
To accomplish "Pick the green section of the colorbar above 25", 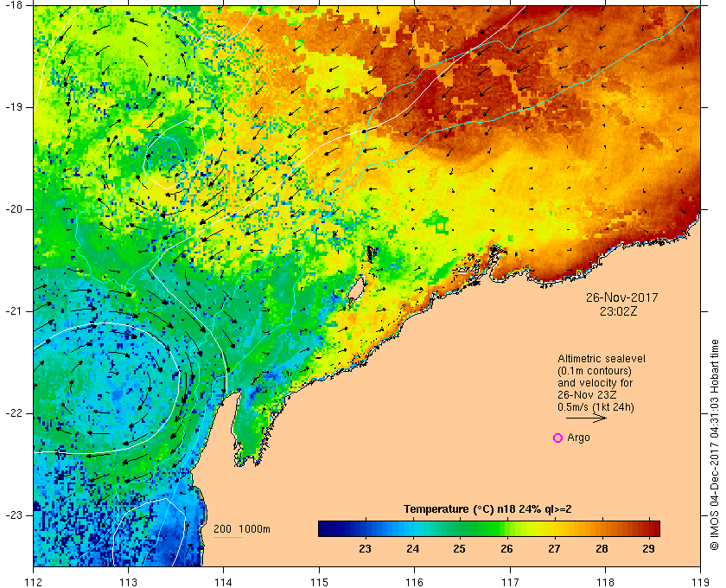I will [x=459, y=528].
